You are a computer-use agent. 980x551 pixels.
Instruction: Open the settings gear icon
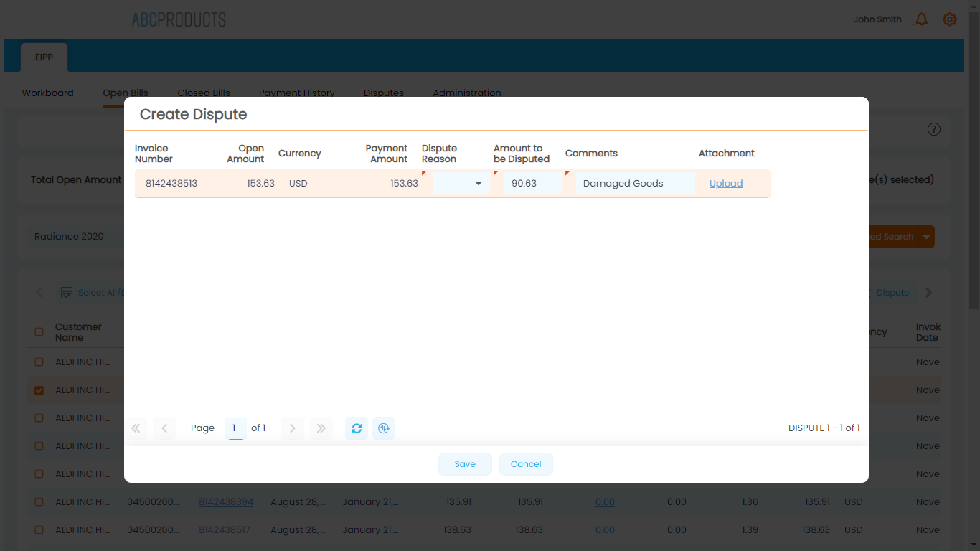950,19
